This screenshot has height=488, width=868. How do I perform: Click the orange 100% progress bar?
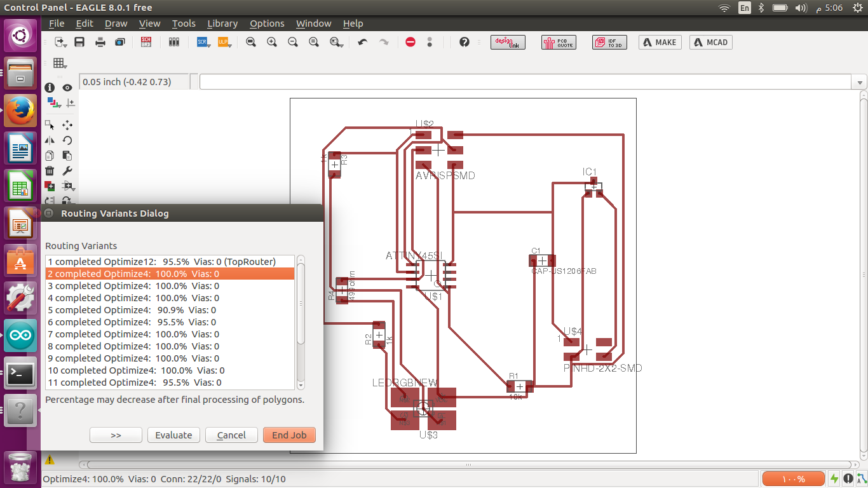coord(792,478)
